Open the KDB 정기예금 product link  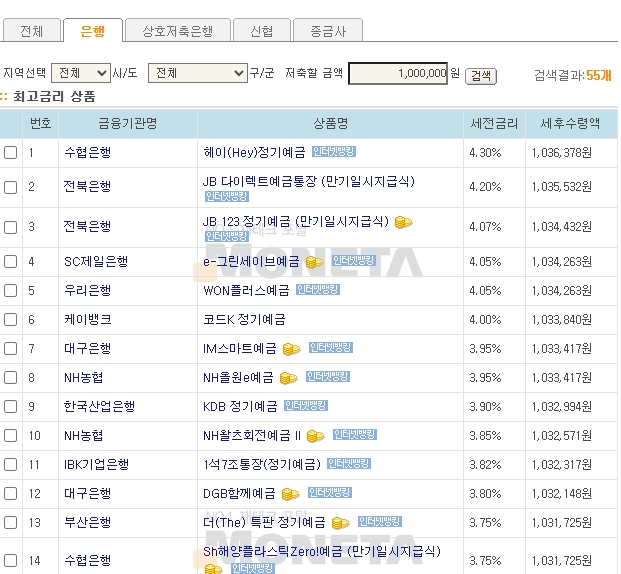[x=240, y=406]
